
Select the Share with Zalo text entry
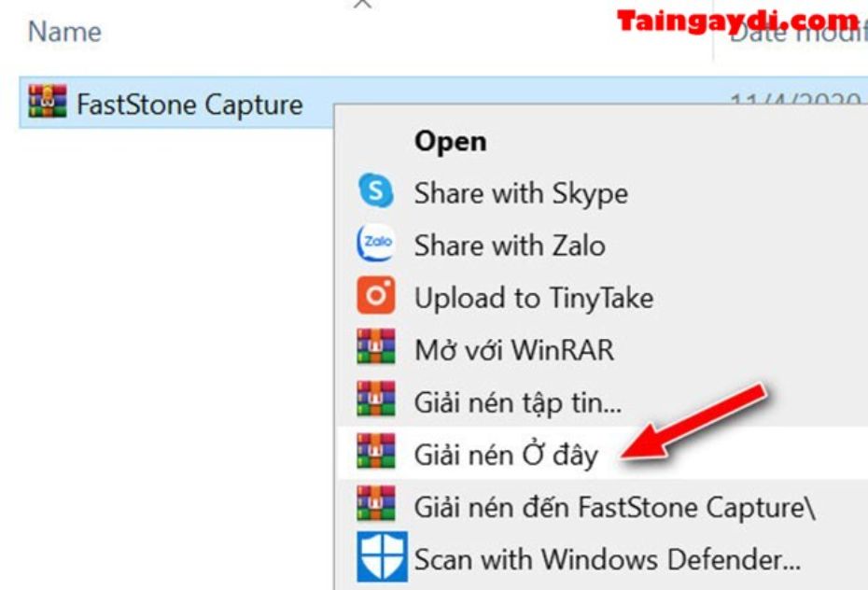click(510, 246)
